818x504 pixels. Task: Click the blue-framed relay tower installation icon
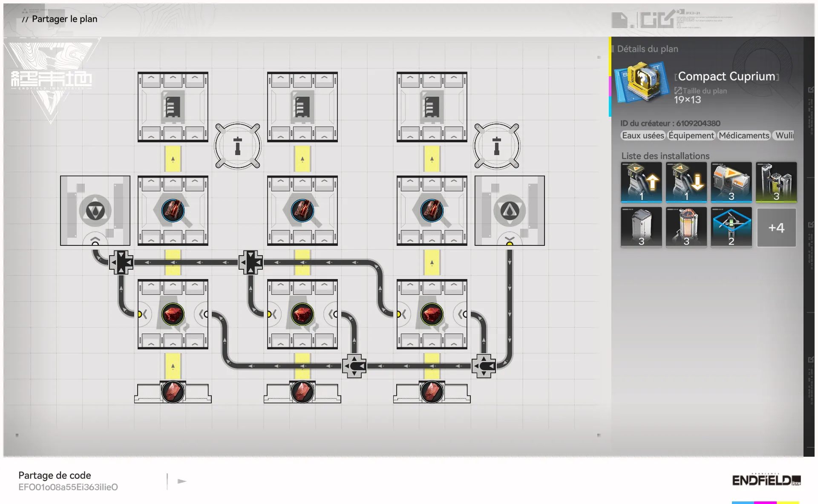pos(731,227)
